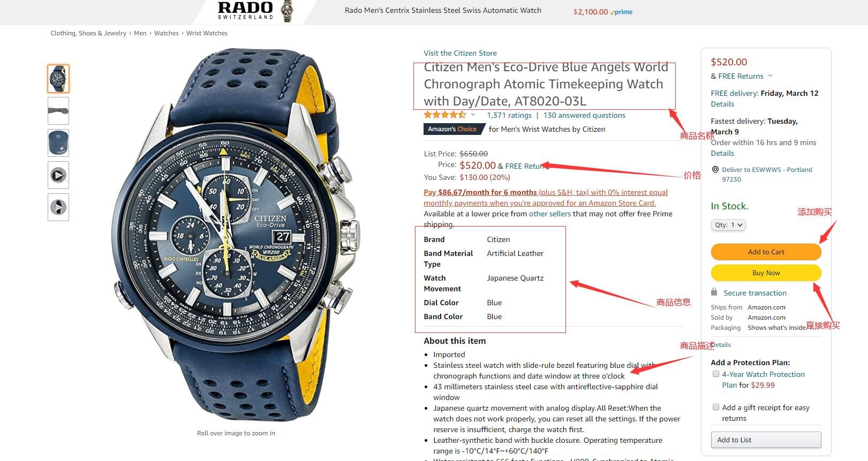Expand the rating breakdown chevron beside stars
Image resolution: width=868 pixels, height=461 pixels.
click(473, 115)
